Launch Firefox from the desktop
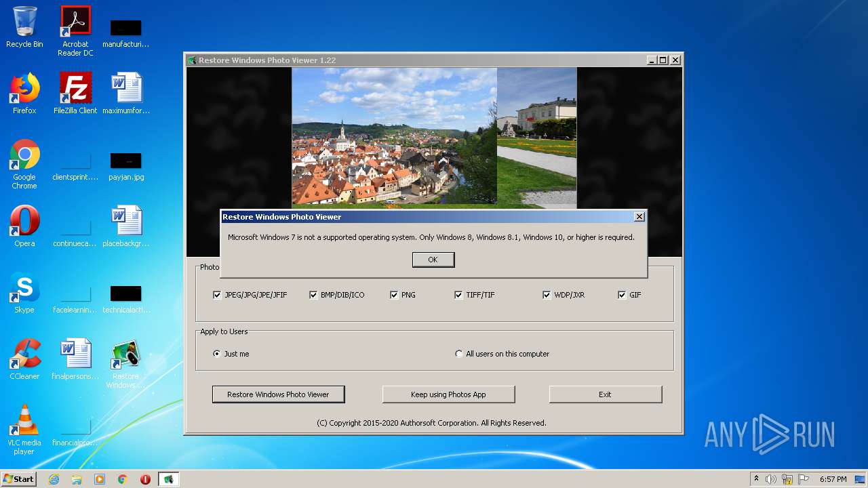Viewport: 868px width, 488px height. tap(24, 94)
